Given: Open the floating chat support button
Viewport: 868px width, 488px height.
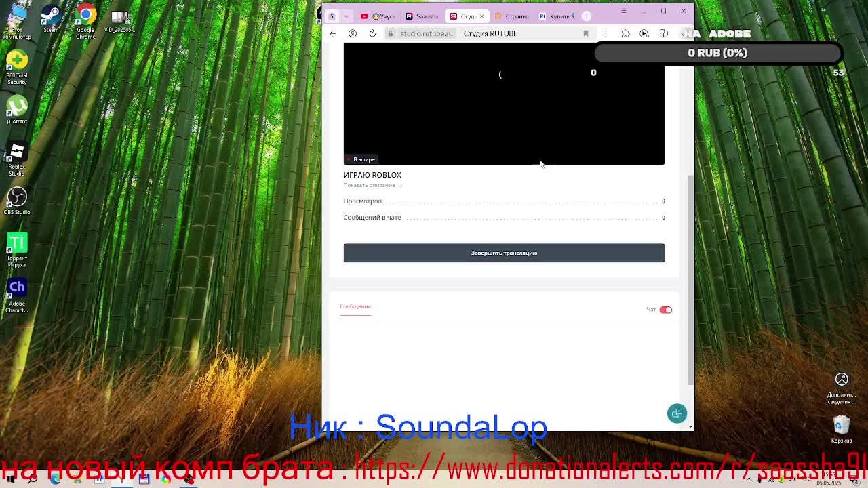Looking at the screenshot, I should click(677, 413).
